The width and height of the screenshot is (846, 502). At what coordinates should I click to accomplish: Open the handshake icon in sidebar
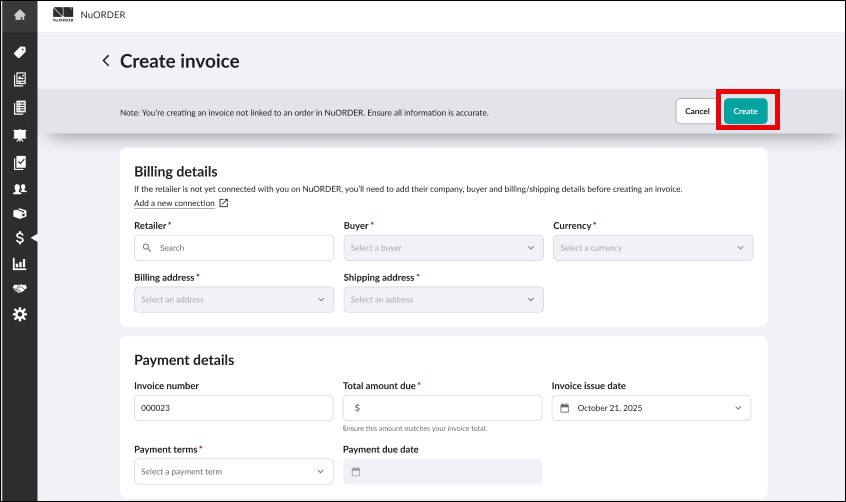(19, 289)
